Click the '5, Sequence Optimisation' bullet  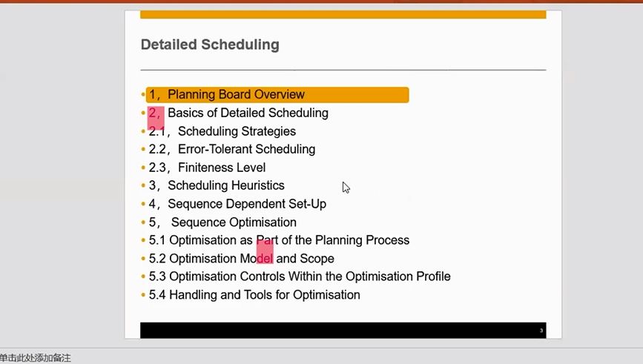click(222, 222)
